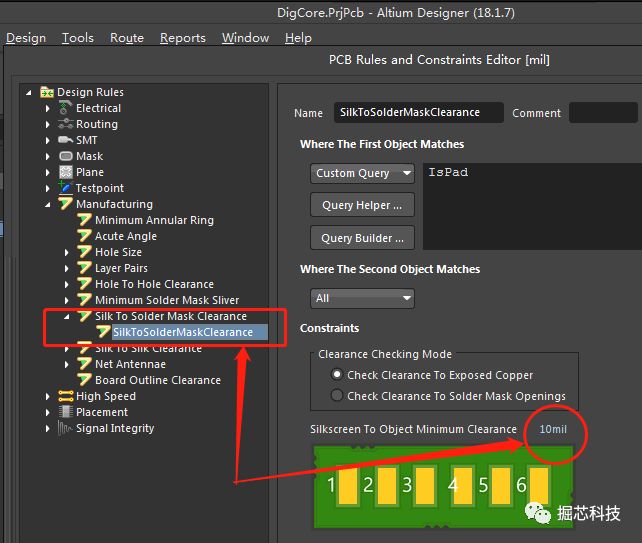This screenshot has width=642, height=543.
Task: Expand the Mask rules node
Action: (x=47, y=156)
